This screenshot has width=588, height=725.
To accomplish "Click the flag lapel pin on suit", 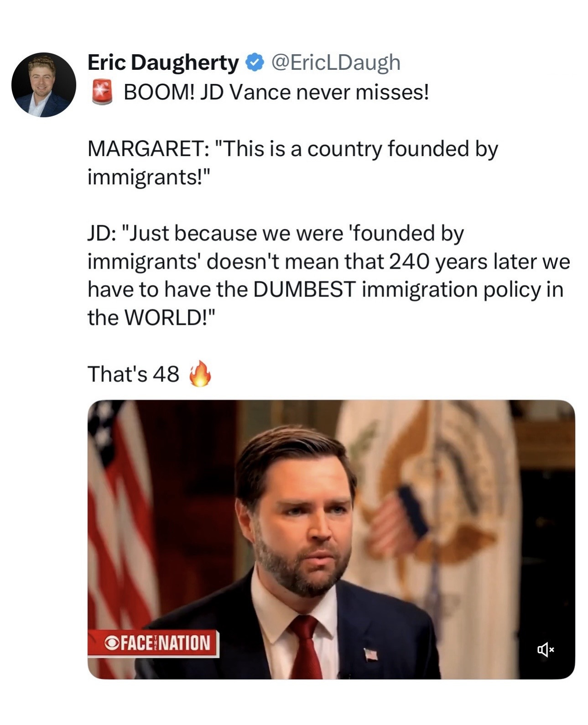I will coord(371,654).
